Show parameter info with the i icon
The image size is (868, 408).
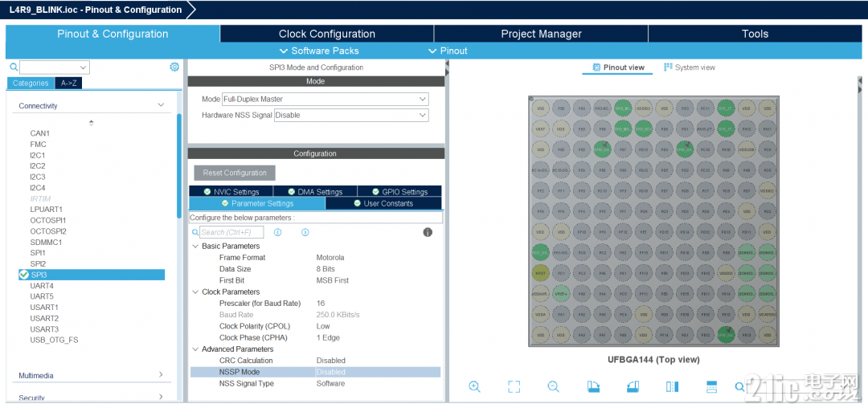[428, 232]
